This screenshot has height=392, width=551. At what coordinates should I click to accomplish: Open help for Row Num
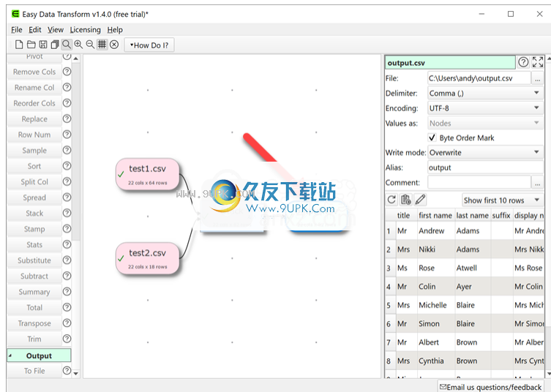point(67,135)
